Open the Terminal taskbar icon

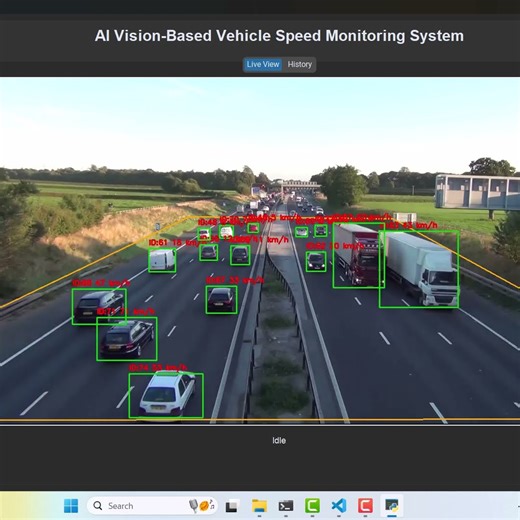(x=286, y=506)
